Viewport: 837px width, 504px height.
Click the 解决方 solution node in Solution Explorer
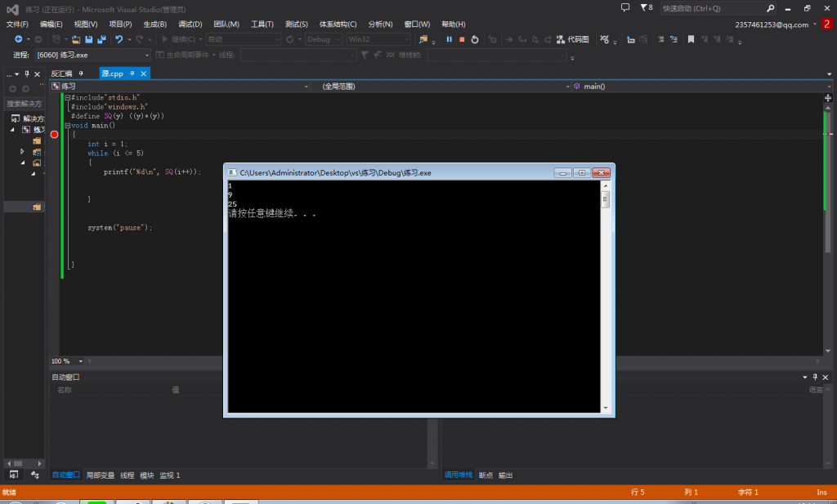[x=28, y=118]
